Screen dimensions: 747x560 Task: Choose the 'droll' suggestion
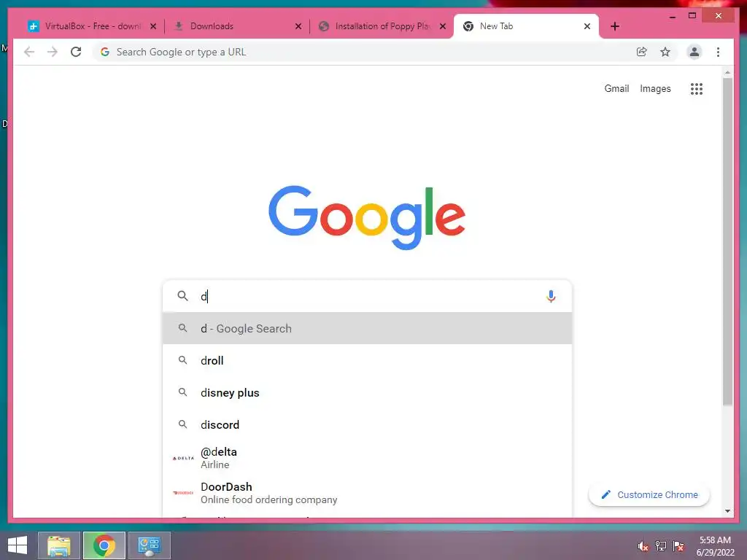[367, 360]
